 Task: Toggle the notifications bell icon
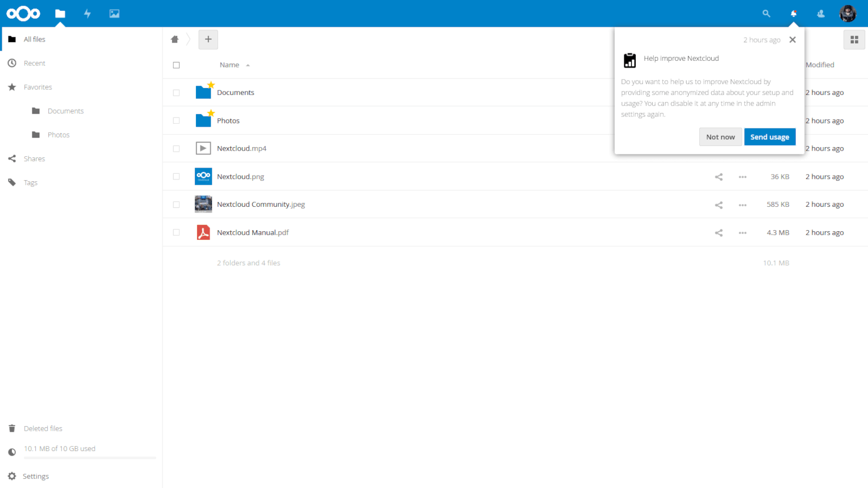pos(794,14)
